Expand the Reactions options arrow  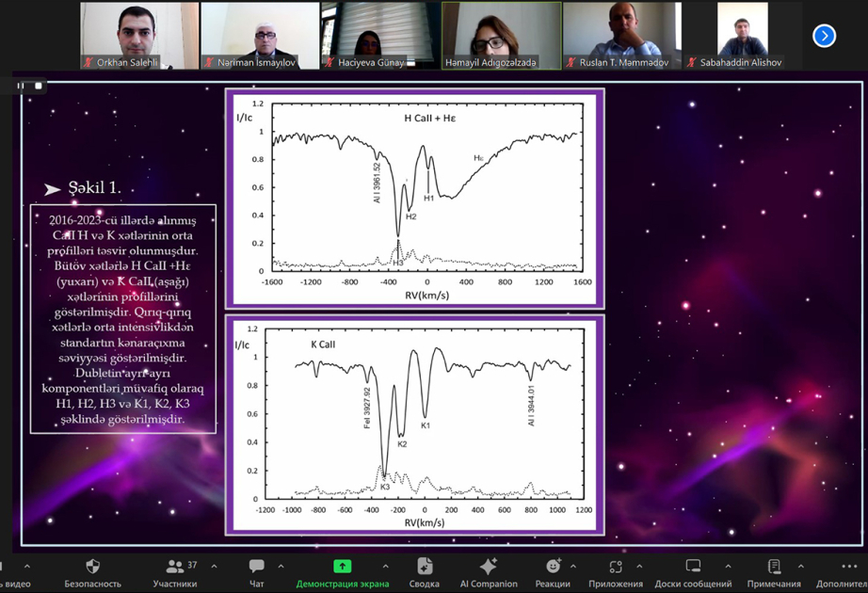573,567
